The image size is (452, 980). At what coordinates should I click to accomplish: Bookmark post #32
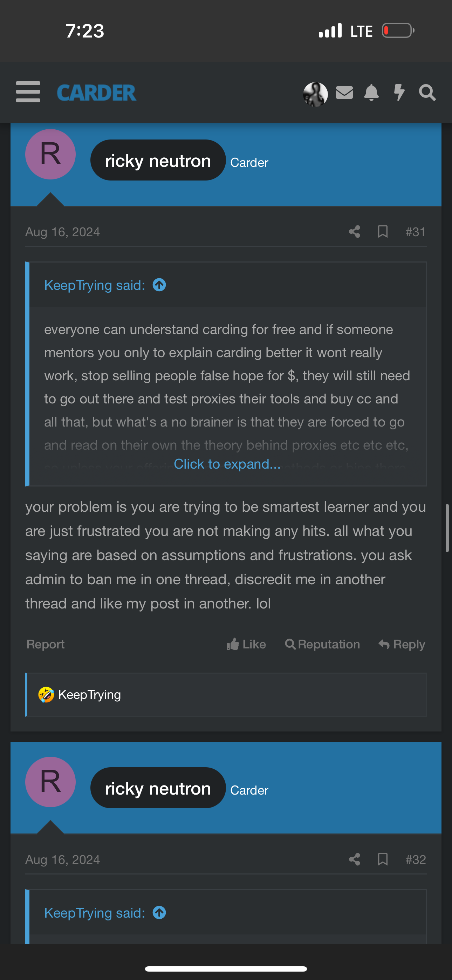coord(382,859)
